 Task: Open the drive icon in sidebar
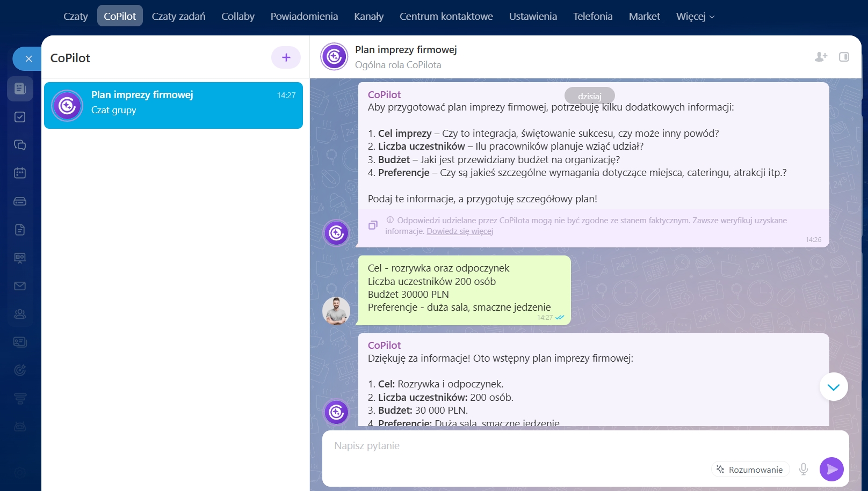click(20, 201)
